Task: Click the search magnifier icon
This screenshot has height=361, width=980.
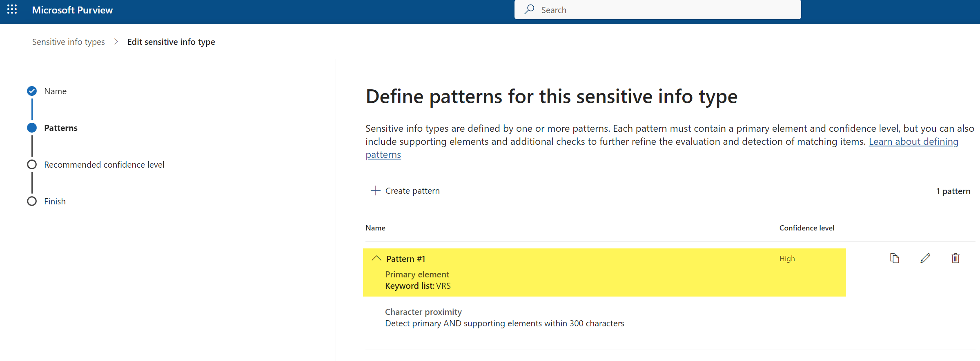Action: tap(530, 9)
